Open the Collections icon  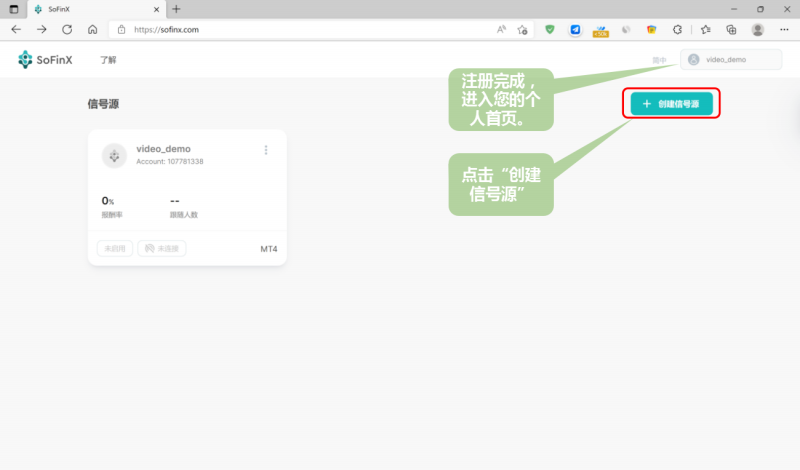pyautogui.click(x=731, y=30)
